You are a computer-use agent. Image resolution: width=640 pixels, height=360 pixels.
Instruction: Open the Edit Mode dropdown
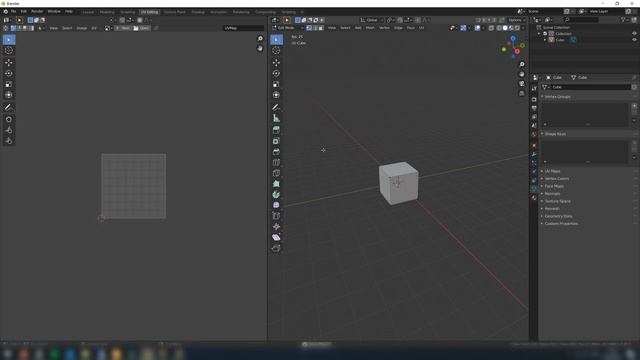pyautogui.click(x=288, y=28)
